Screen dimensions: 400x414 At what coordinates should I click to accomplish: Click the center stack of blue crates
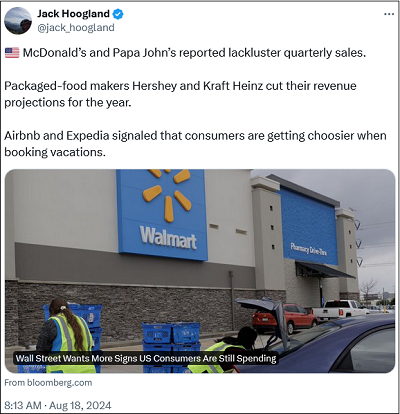[x=171, y=347]
